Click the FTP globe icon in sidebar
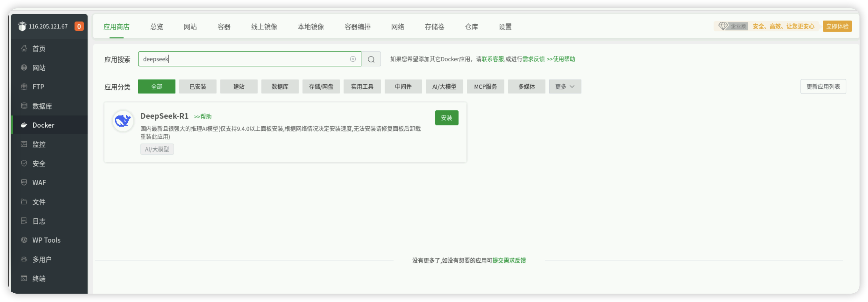The image size is (868, 302). 24,87
